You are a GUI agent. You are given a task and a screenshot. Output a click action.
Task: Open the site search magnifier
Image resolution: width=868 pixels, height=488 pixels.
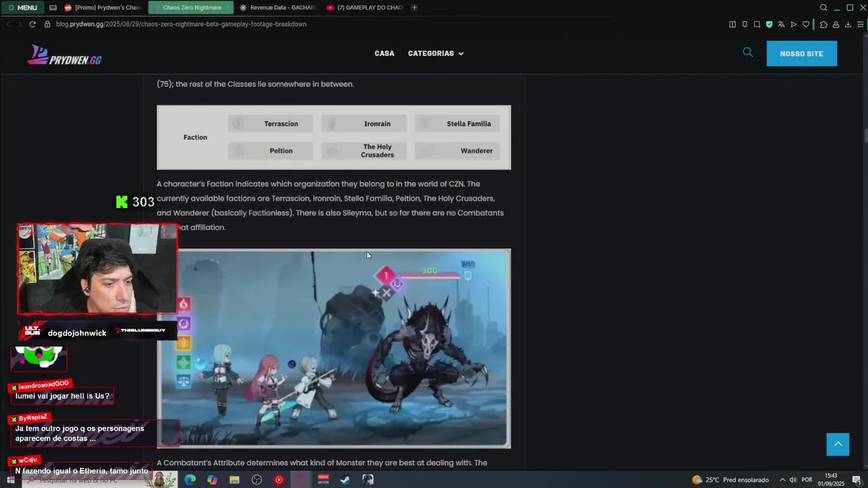pyautogui.click(x=748, y=52)
